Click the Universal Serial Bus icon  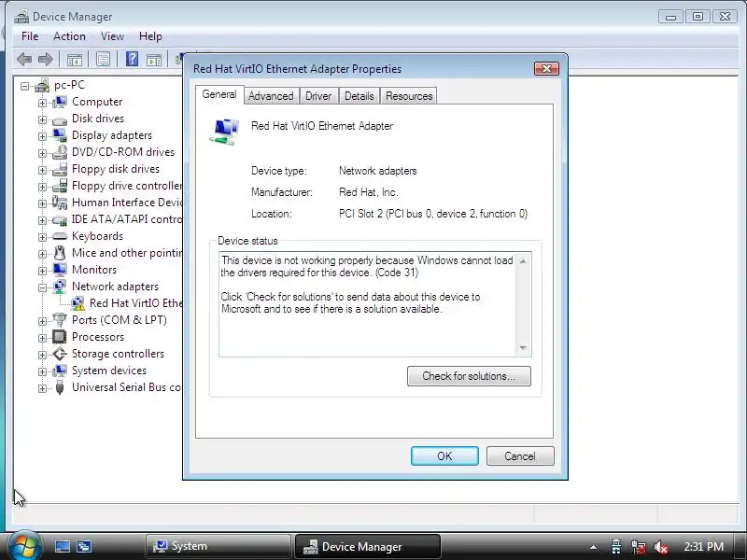[x=60, y=387]
